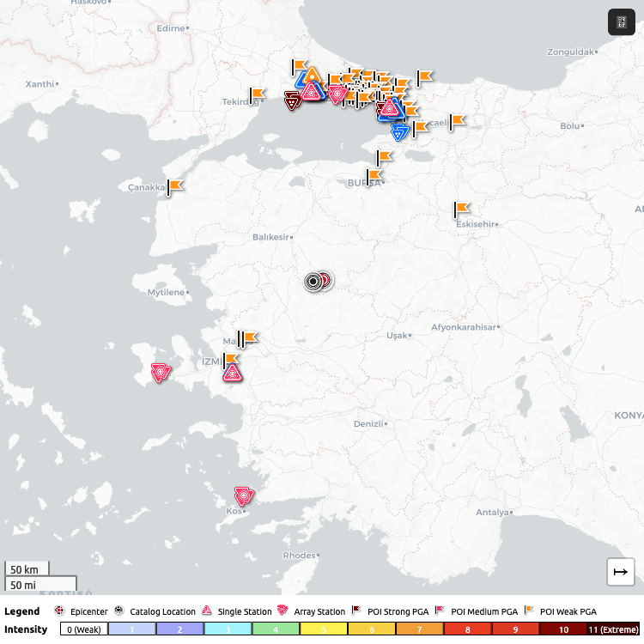Viewport: 644px width, 644px height.
Task: Expand the side panel with arrow button
Action: pos(621,571)
